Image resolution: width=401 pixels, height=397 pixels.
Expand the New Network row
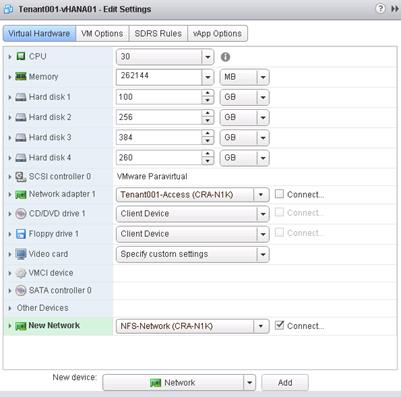(x=10, y=326)
